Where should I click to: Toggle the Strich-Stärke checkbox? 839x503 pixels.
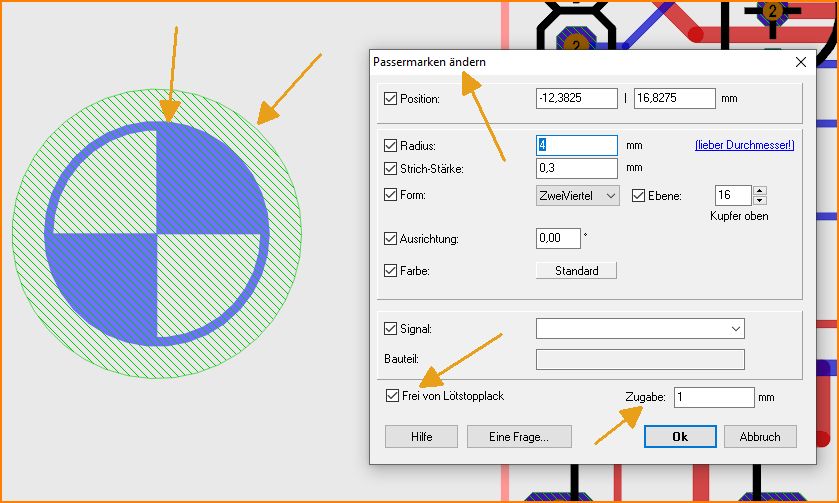coord(390,169)
